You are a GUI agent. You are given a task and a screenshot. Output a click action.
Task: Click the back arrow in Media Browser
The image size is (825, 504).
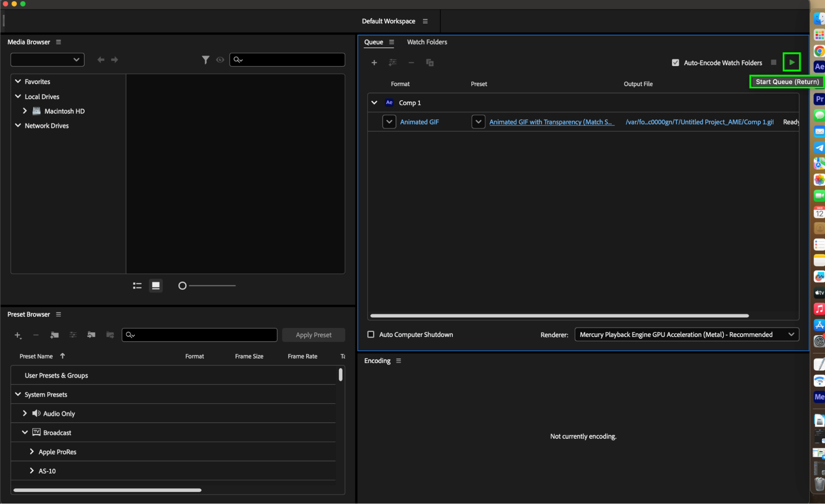pos(101,60)
